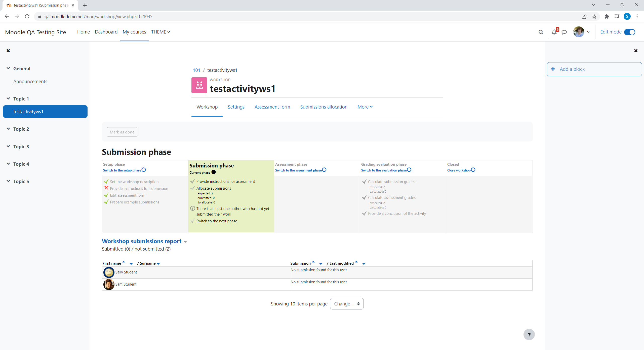Click the red cross beside submission instructions

pyautogui.click(x=106, y=188)
